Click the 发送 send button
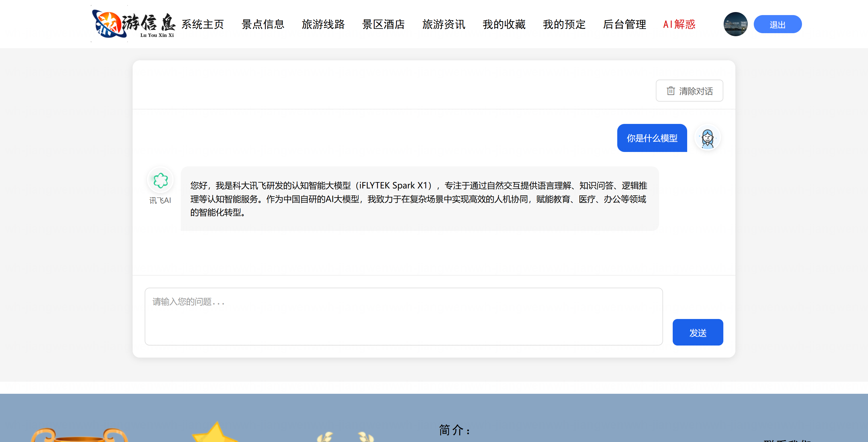 pyautogui.click(x=697, y=332)
